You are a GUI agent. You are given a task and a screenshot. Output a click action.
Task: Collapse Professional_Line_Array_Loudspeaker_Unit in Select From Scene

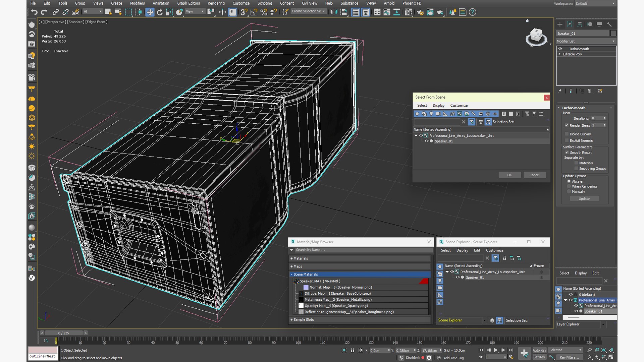[x=416, y=136]
